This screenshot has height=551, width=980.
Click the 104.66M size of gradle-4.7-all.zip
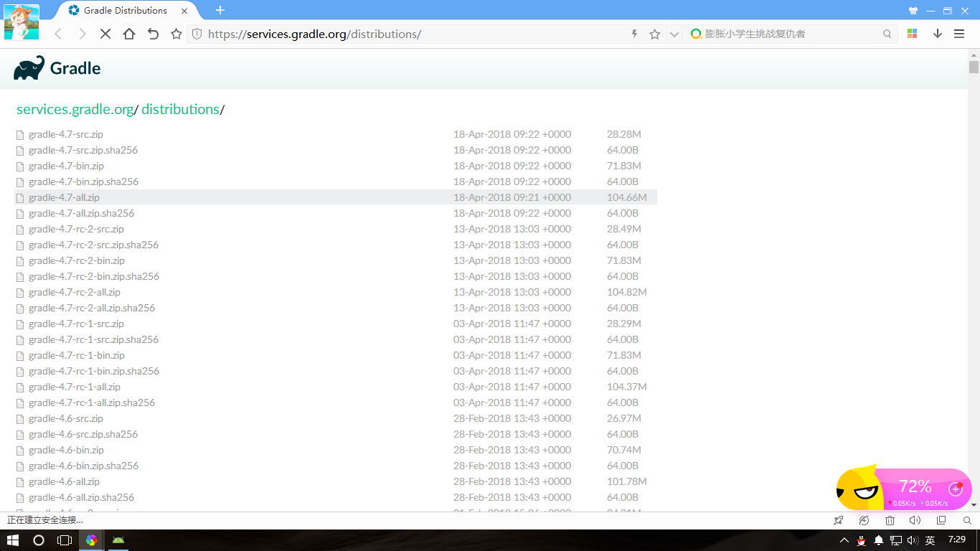627,197
